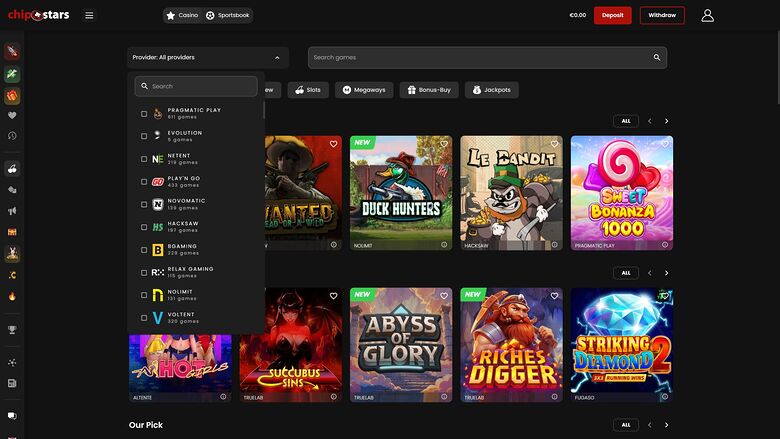Tick the Hacksaw provider checkbox

tap(144, 227)
